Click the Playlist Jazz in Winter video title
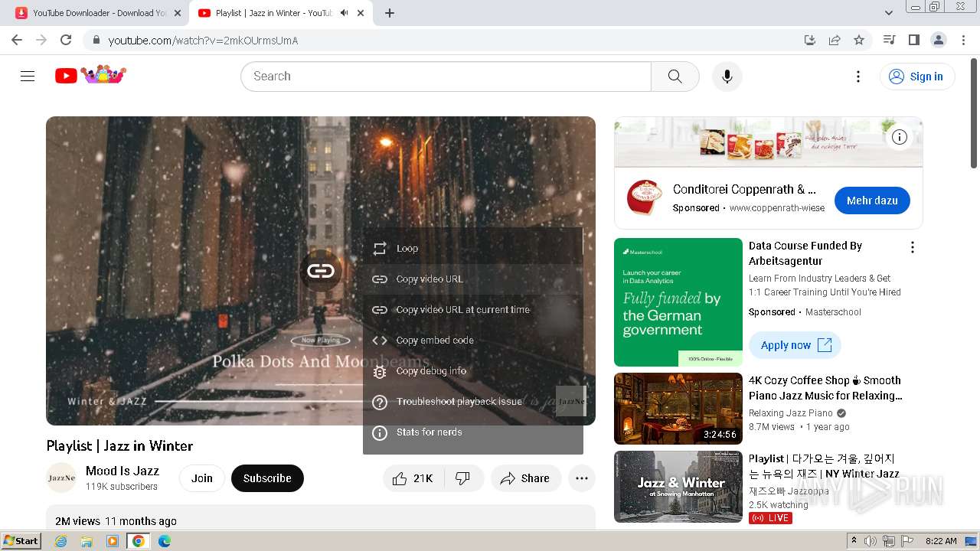 (x=119, y=445)
